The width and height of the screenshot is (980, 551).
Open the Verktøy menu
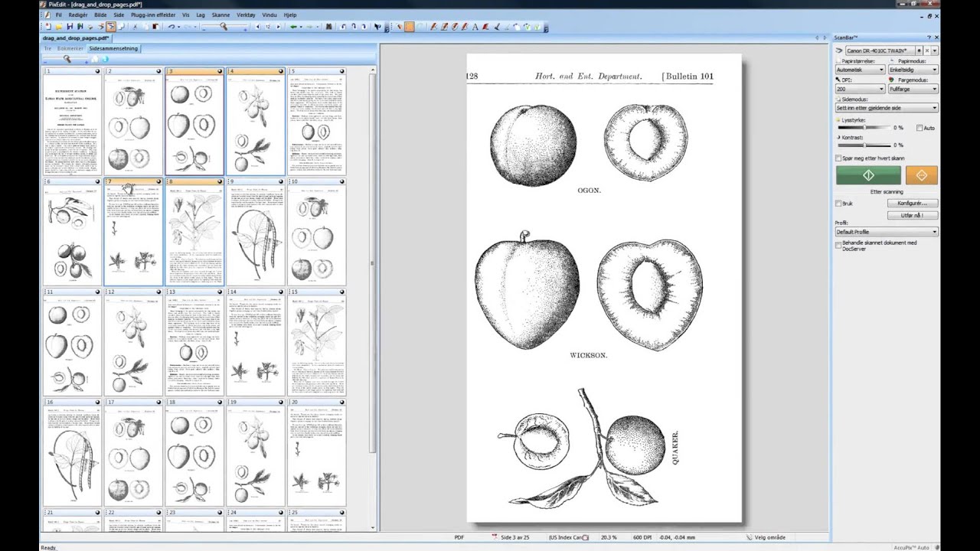tap(246, 15)
